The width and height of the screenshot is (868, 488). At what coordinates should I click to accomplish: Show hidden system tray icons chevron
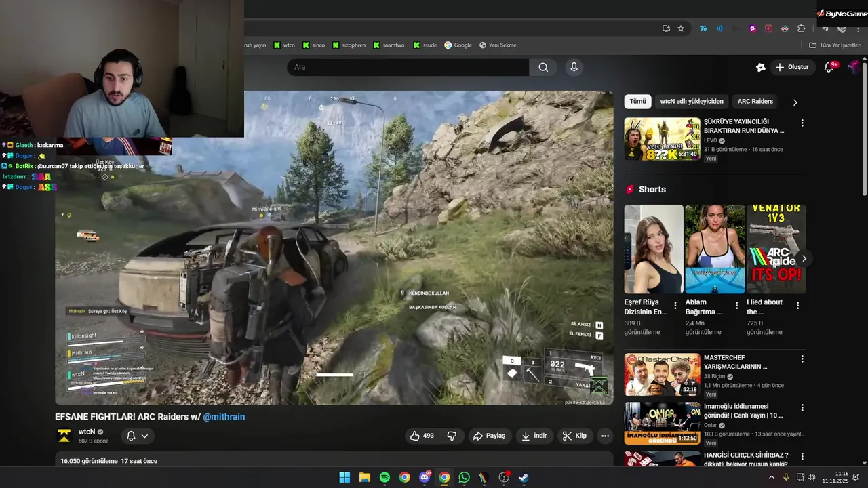click(771, 477)
